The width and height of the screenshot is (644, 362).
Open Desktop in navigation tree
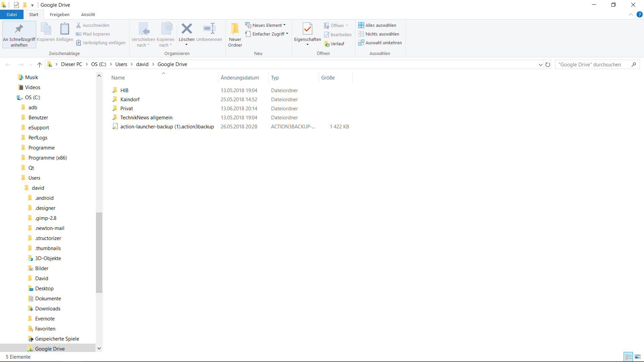point(44,288)
